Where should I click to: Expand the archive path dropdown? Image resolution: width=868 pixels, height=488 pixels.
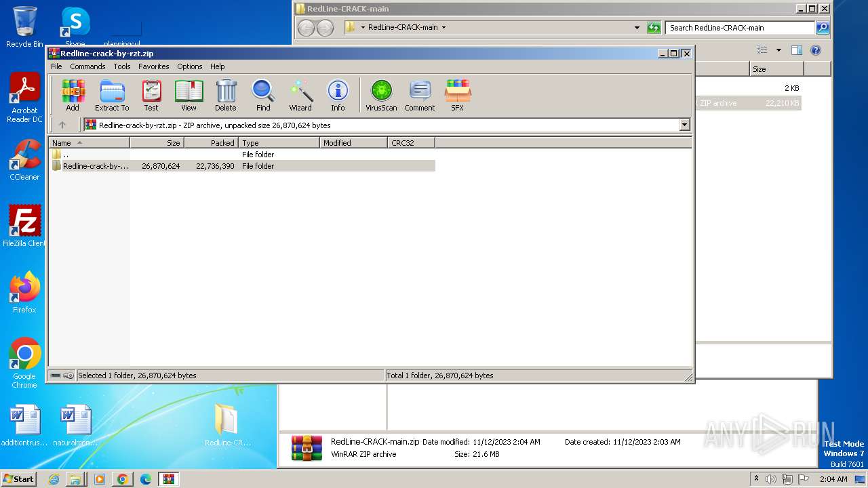[x=684, y=125]
